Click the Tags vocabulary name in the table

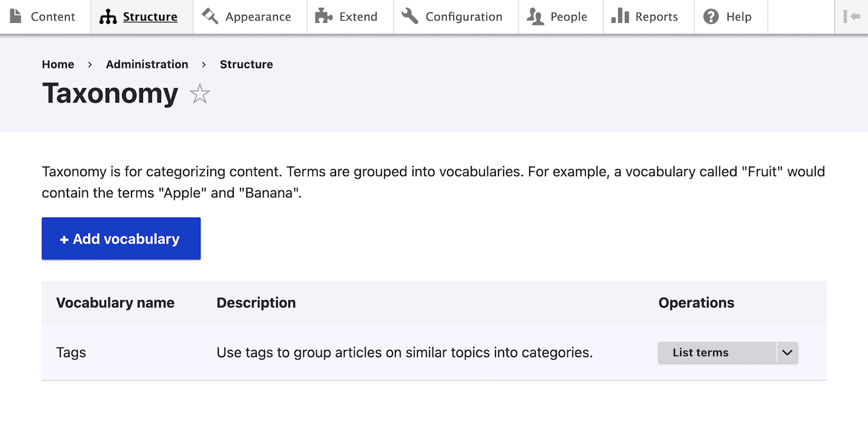(71, 352)
